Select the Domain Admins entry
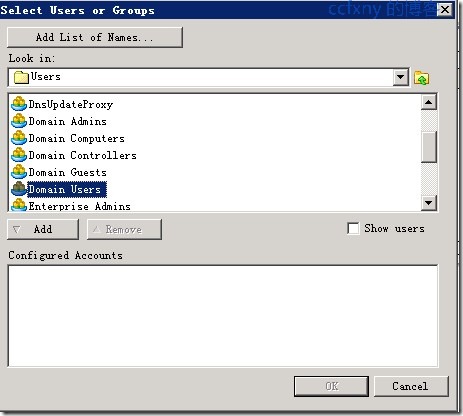 [x=68, y=121]
